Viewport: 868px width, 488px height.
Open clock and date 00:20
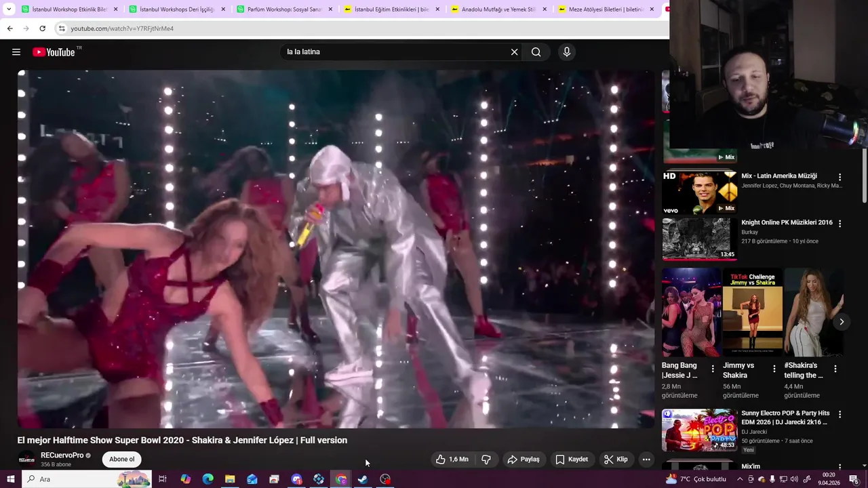point(829,479)
